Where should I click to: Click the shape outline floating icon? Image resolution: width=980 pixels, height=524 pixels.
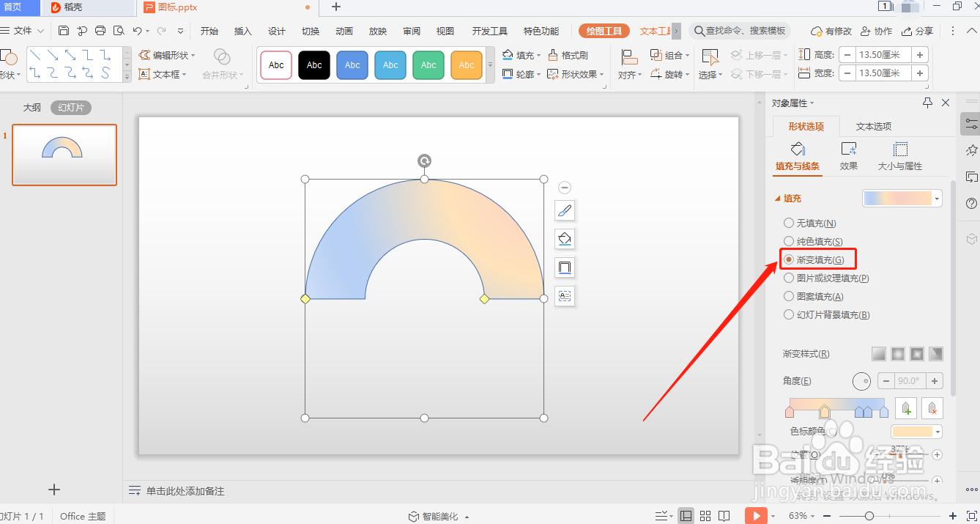coord(565,267)
